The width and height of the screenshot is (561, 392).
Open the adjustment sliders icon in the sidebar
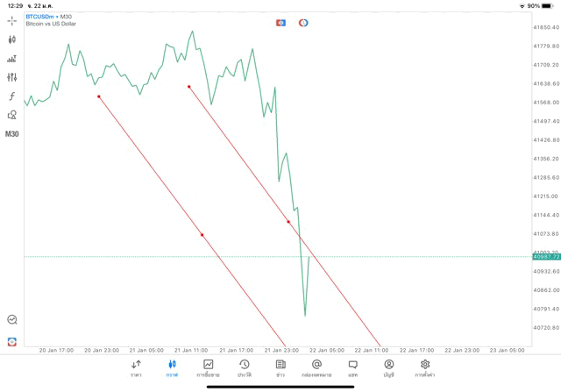[12, 77]
